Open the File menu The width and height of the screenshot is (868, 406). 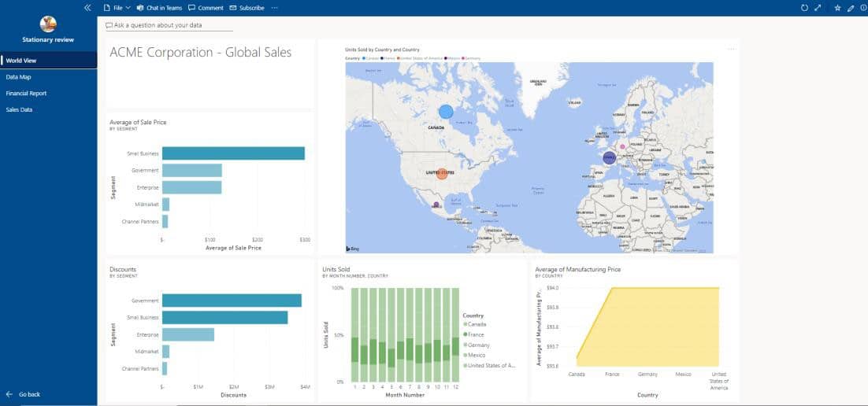pyautogui.click(x=117, y=8)
